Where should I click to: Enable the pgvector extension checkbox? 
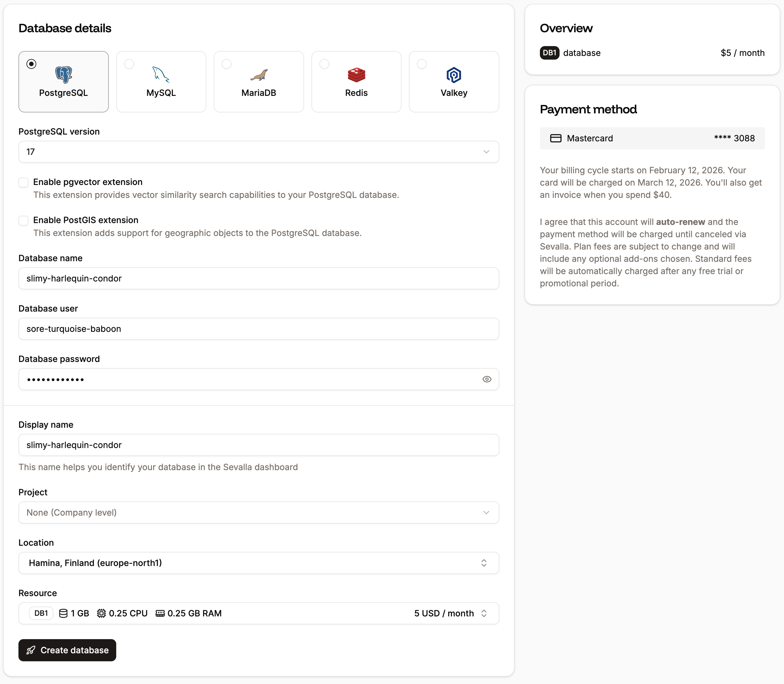tap(23, 183)
